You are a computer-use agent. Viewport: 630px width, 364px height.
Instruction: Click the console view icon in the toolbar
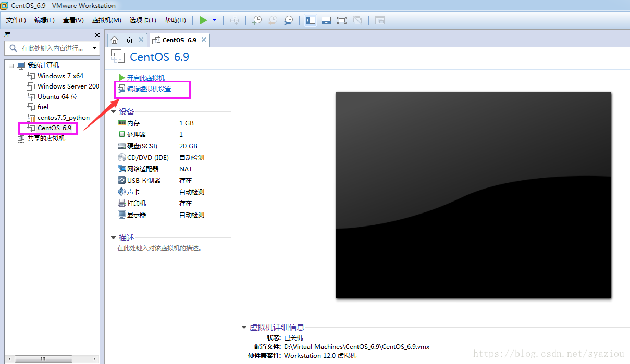(x=380, y=20)
